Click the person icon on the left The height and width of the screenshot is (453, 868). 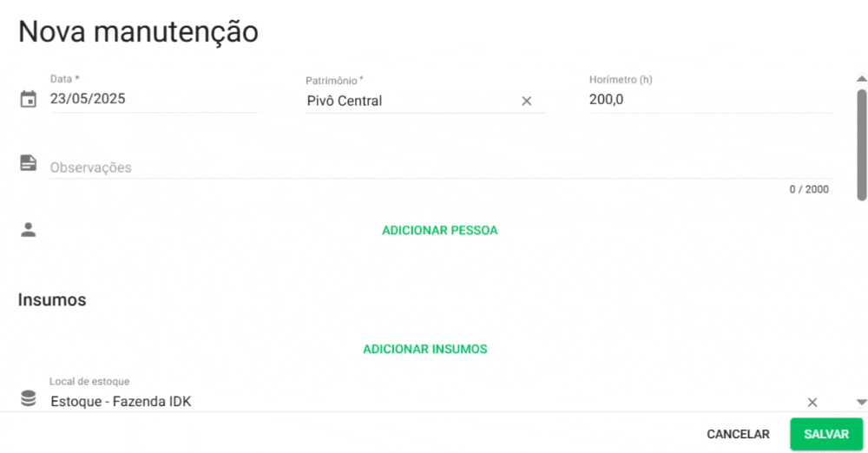tap(29, 230)
